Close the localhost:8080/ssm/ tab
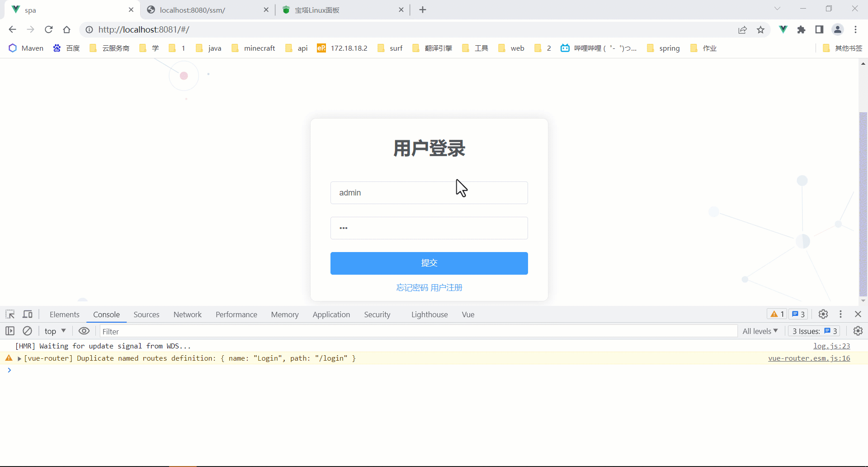Screen dimensions: 868x467 [266, 10]
